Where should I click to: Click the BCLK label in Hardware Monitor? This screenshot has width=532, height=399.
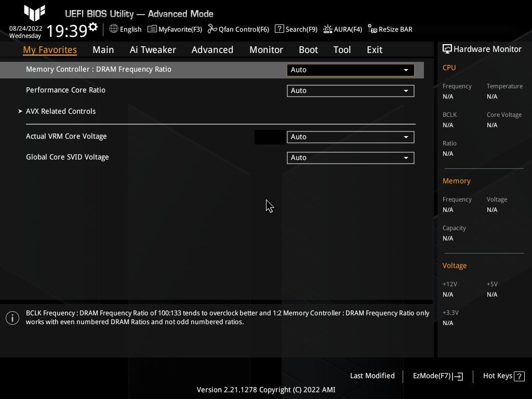[449, 115]
